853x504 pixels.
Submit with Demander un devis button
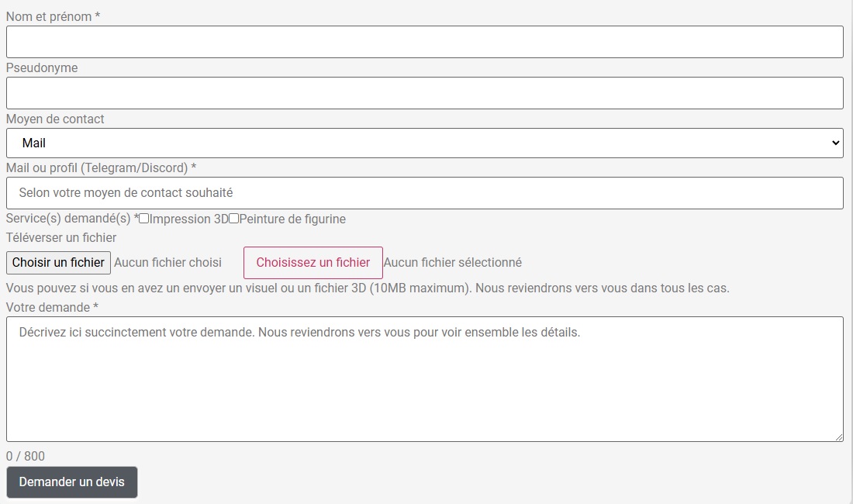click(72, 482)
